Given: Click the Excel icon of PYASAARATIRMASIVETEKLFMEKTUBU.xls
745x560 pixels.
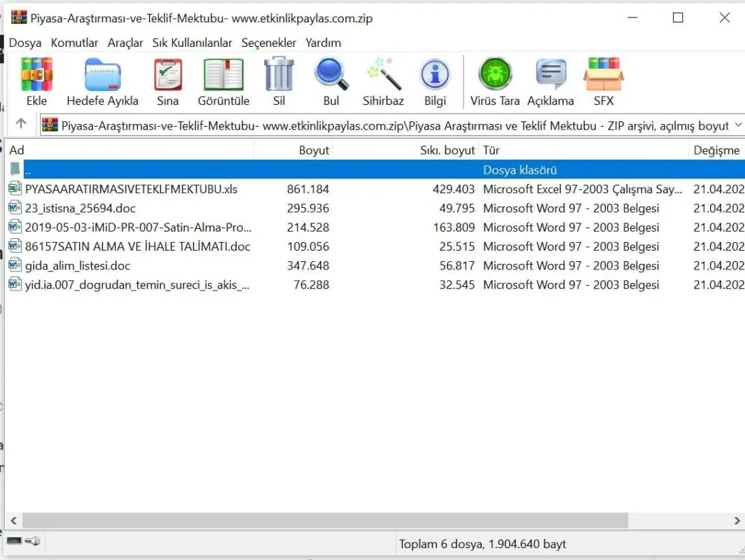Looking at the screenshot, I should 15,188.
